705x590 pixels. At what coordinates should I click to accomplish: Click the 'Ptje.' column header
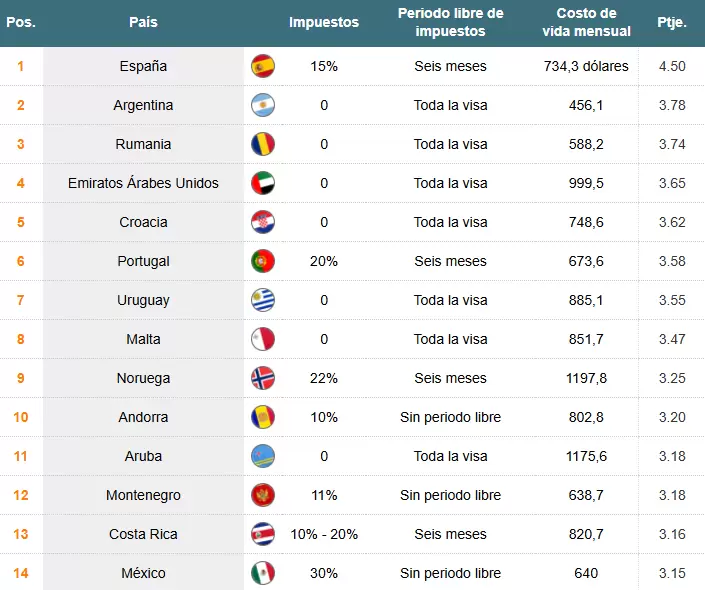[672, 23]
